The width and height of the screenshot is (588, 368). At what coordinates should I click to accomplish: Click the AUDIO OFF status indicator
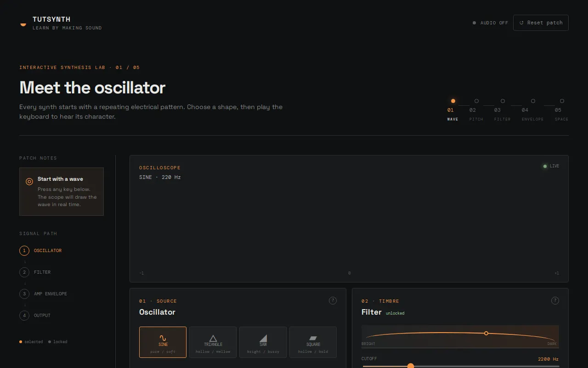click(490, 23)
